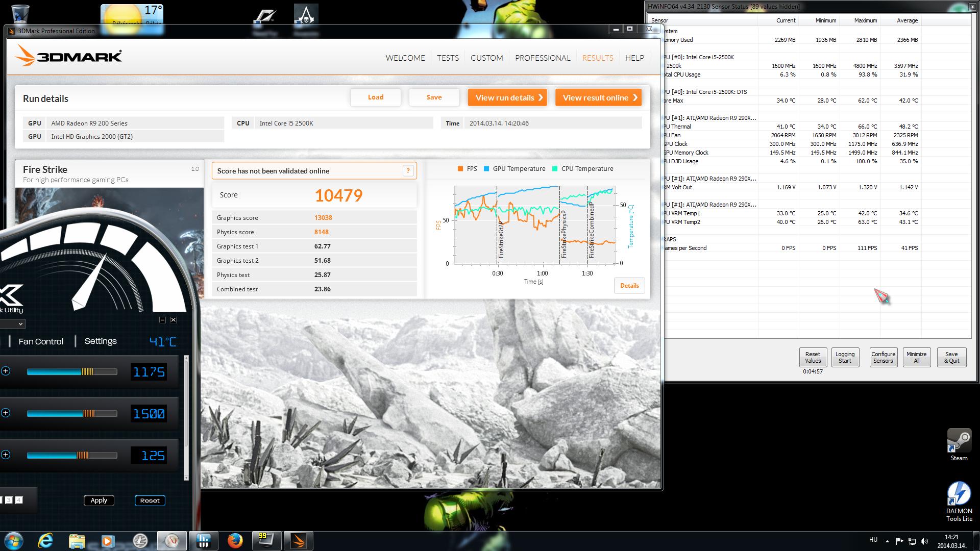
Task: Switch to 3DMark taskbar icon
Action: click(x=298, y=540)
